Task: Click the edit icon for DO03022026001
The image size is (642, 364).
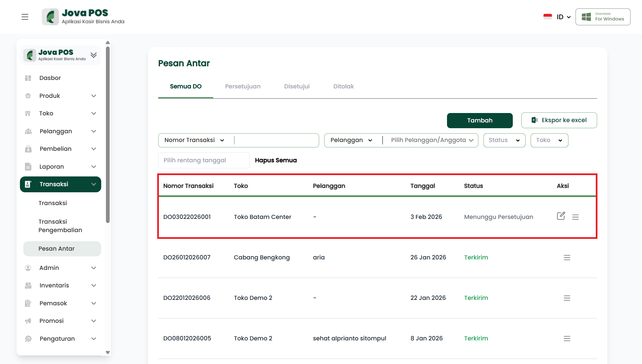Action: click(561, 216)
